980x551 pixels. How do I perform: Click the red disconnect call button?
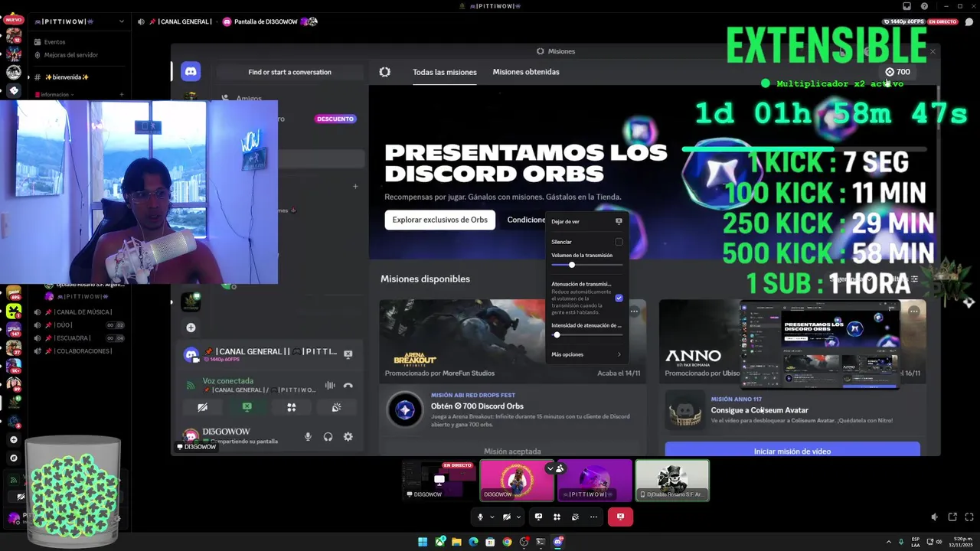[620, 517]
